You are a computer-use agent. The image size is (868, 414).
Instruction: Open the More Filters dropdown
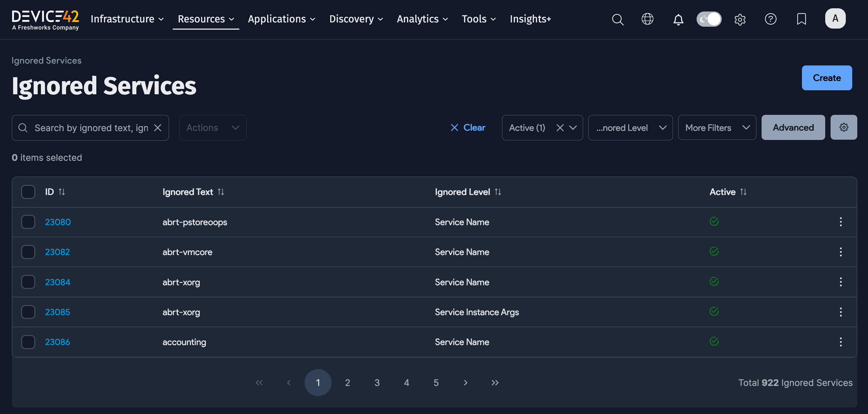tap(717, 128)
